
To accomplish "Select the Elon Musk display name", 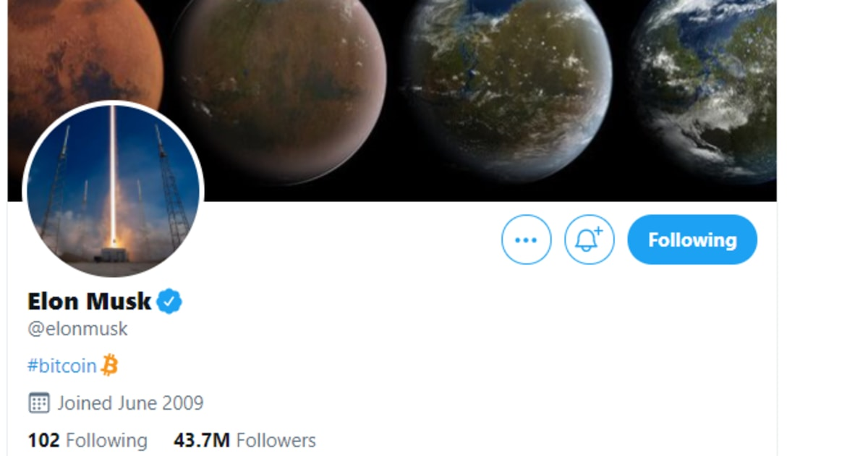I will pyautogui.click(x=90, y=301).
